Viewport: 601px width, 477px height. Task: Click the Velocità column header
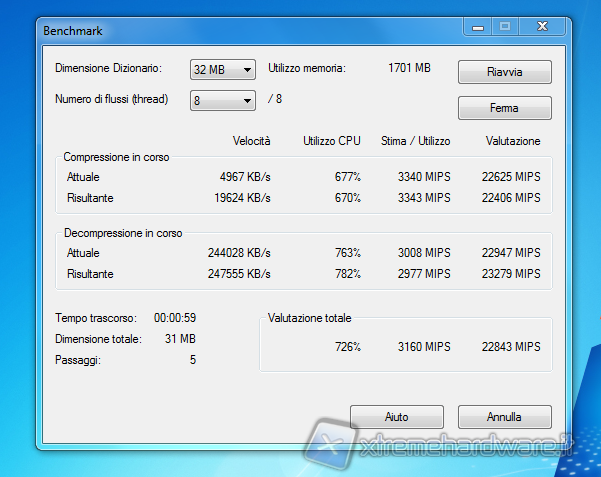[251, 141]
